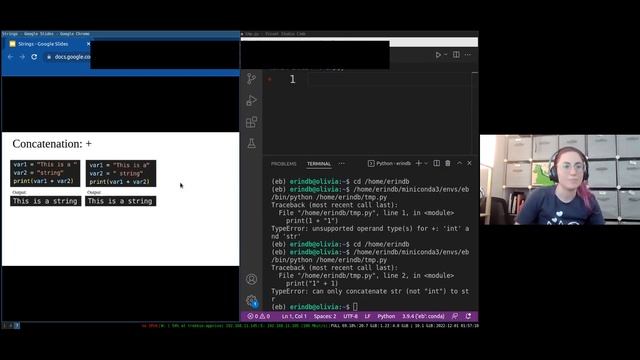The width and height of the screenshot is (640, 360).
Task: Open Accounts icon in activity bar
Action: [251, 279]
